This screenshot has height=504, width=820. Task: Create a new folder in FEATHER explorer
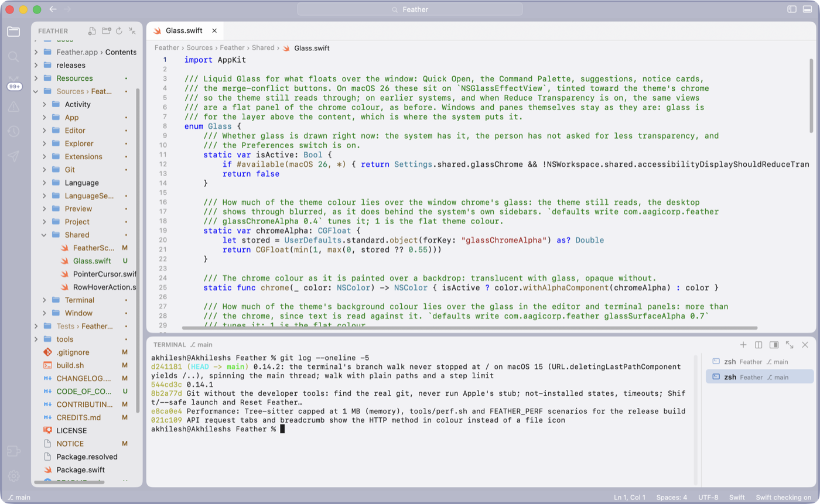click(x=106, y=31)
